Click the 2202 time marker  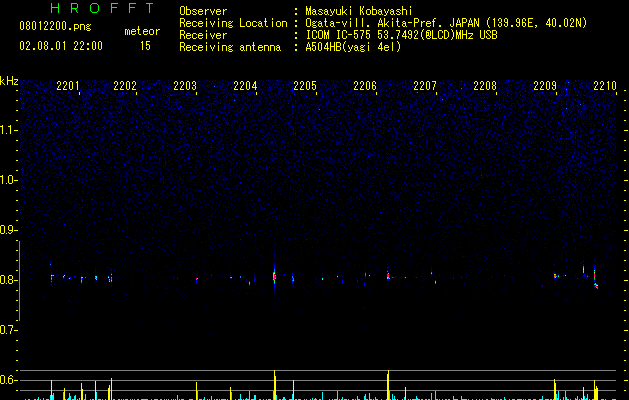pos(125,86)
